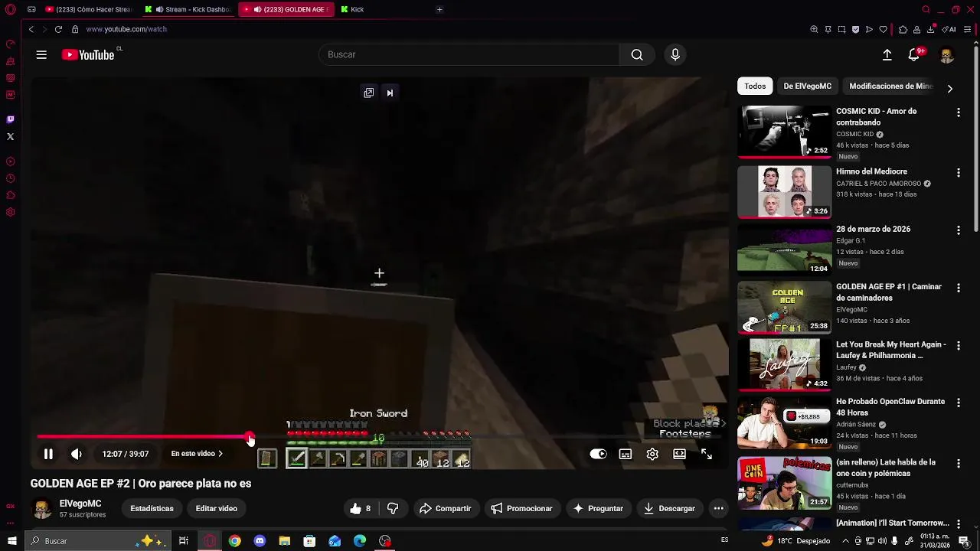Toggle subtitles closed captions
Image resolution: width=980 pixels, height=551 pixels.
pyautogui.click(x=626, y=454)
